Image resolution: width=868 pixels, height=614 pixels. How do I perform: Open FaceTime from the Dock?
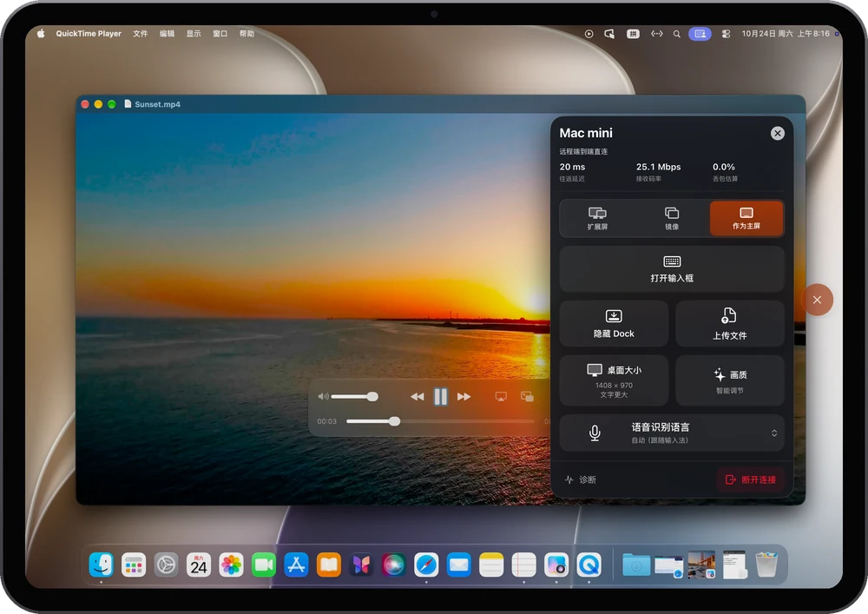pos(264,564)
